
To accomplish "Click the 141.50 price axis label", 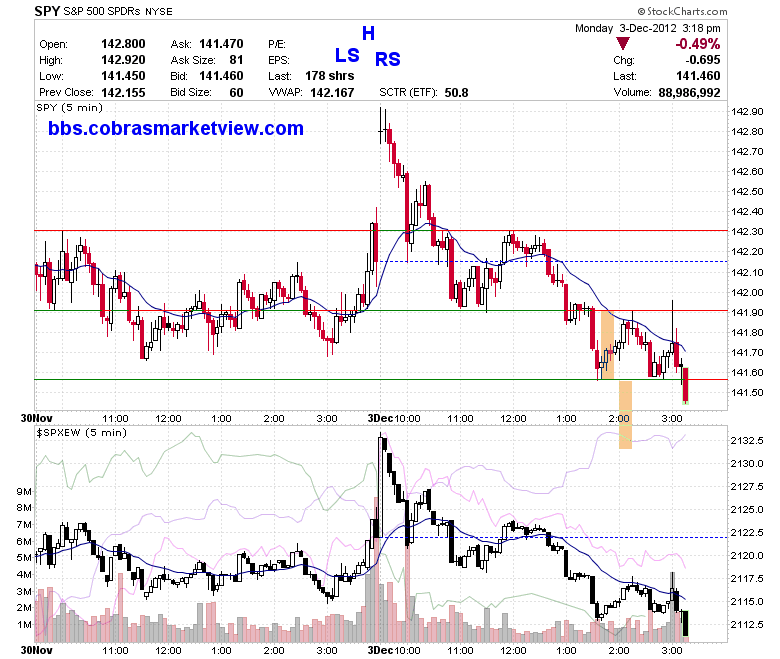I will coord(747,393).
